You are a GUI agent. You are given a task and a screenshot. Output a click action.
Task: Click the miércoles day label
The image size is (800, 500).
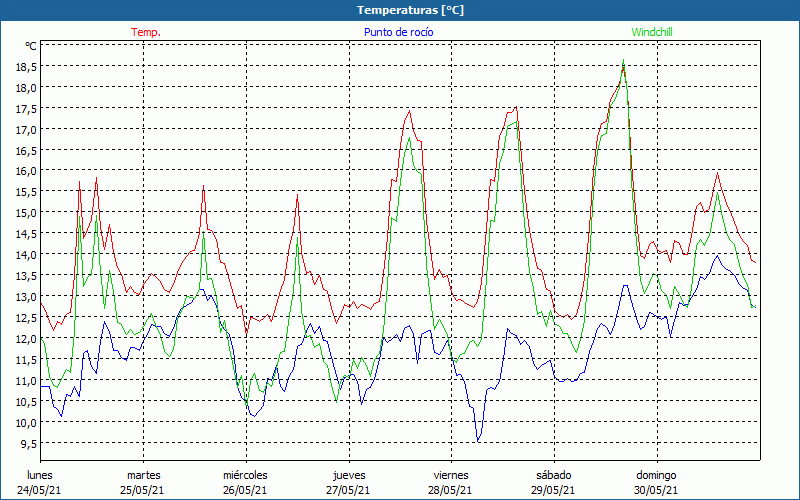tap(245, 475)
